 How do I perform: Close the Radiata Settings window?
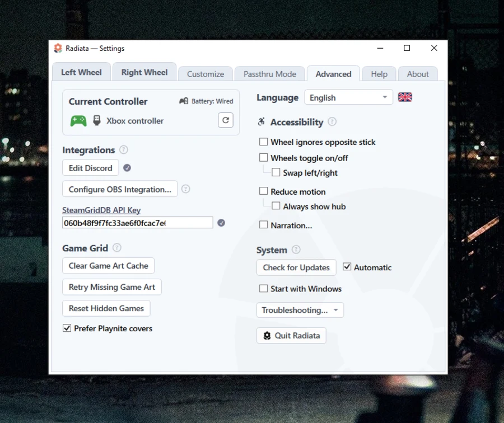[434, 48]
